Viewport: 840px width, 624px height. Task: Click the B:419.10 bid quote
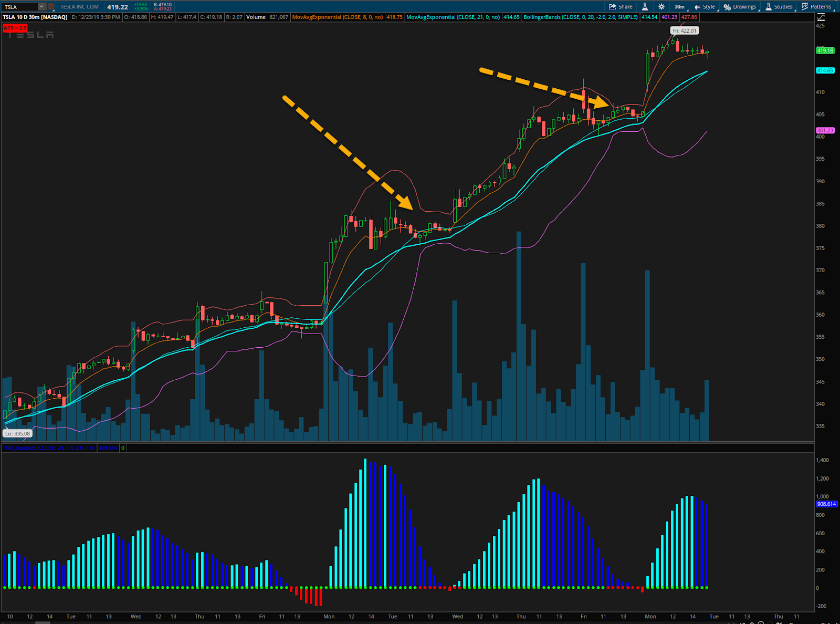163,5
